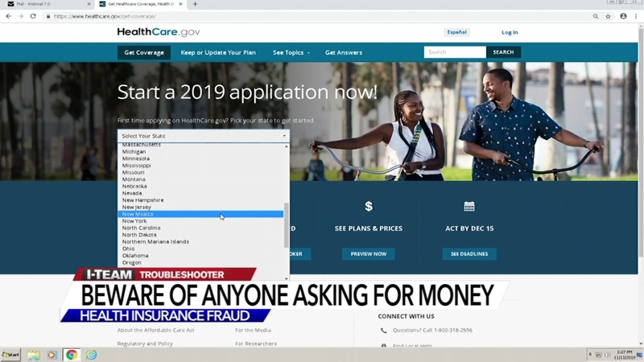
Task: Switch site language to Español
Action: pos(456,32)
